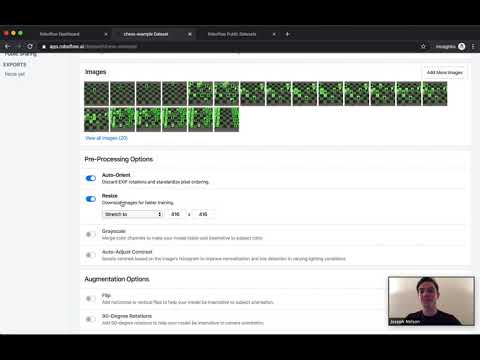Toggle the Auto-Orient switch off

[91, 178]
